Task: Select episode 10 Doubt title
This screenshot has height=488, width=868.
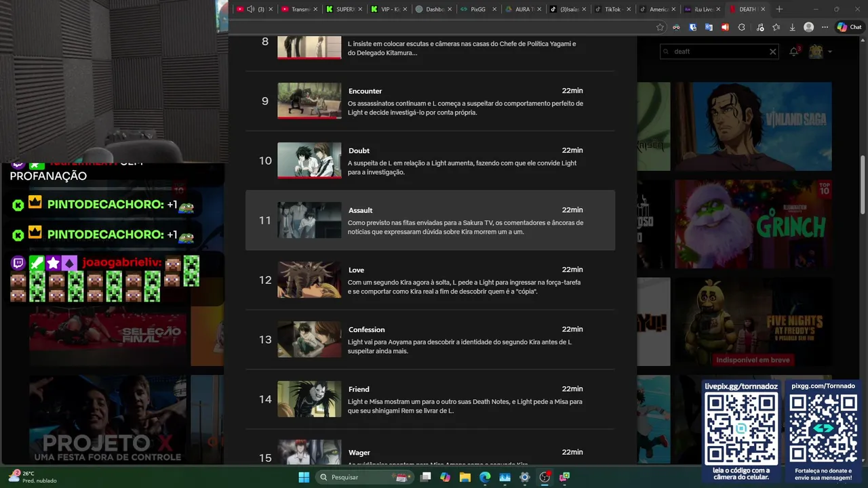Action: coord(359,150)
